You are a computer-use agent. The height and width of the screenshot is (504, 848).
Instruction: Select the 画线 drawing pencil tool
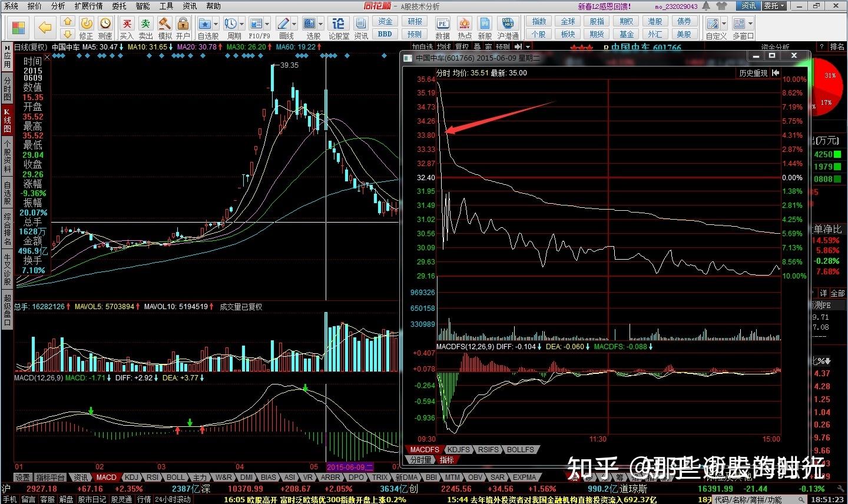283,24
